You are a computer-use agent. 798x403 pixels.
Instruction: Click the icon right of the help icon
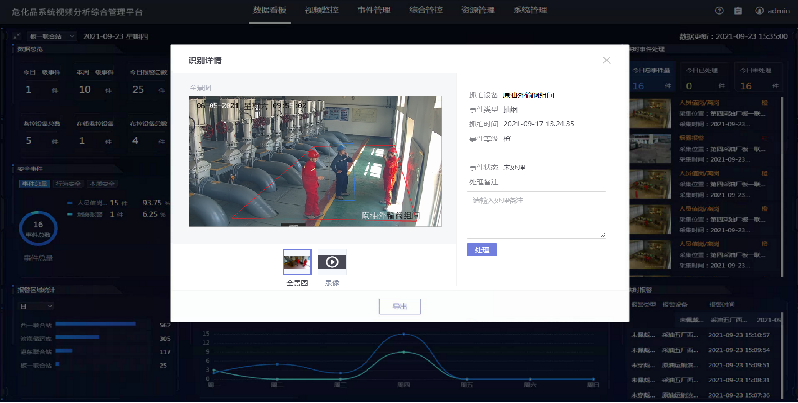[x=738, y=10]
